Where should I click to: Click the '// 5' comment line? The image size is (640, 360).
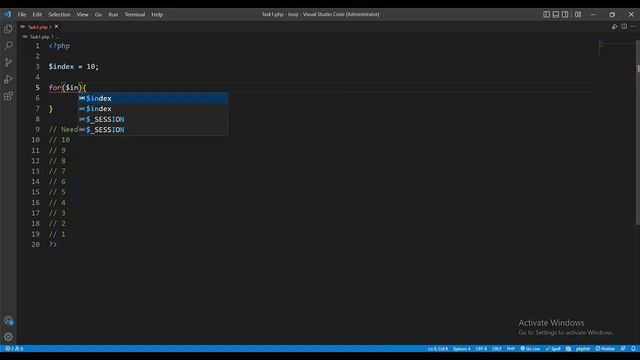tap(57, 192)
